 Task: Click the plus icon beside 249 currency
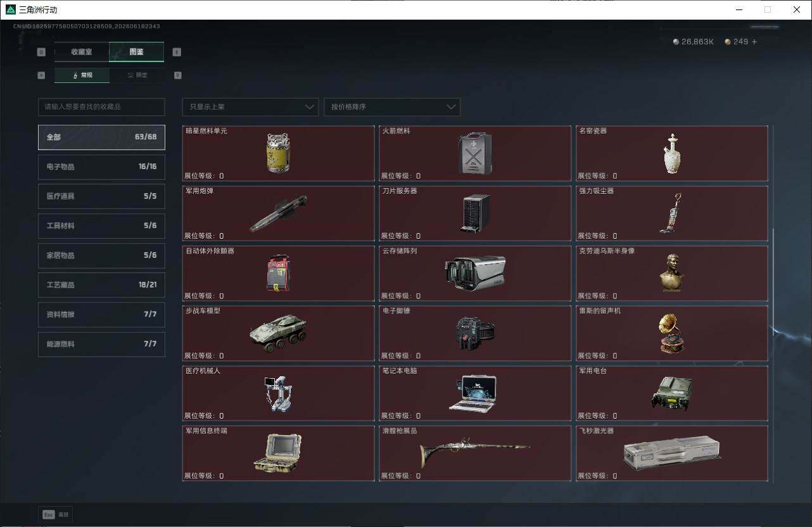point(754,42)
